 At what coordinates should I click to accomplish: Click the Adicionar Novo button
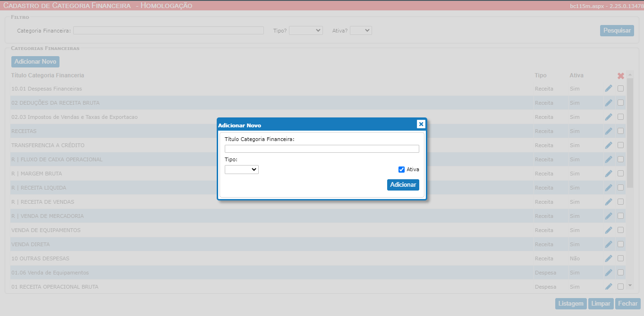(35, 62)
